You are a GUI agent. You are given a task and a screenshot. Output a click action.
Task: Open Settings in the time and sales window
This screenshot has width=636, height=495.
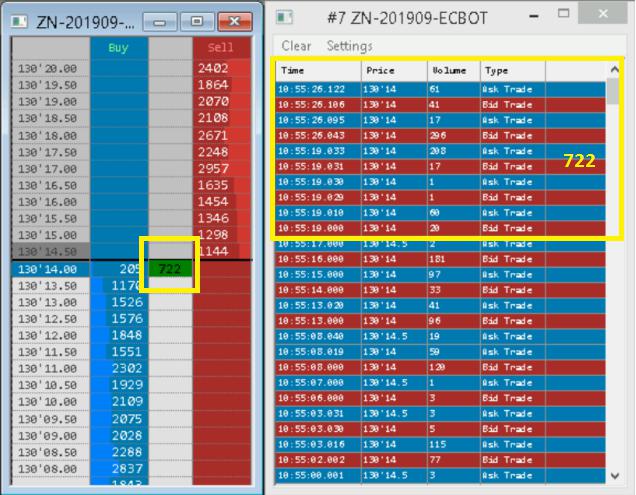click(x=350, y=46)
